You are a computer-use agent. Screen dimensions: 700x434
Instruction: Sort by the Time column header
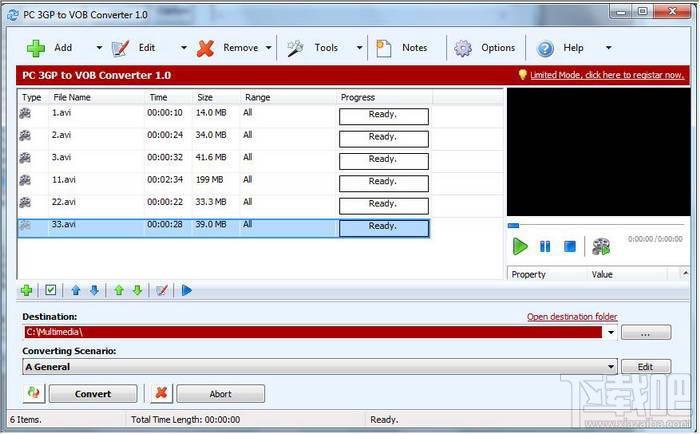pos(168,97)
